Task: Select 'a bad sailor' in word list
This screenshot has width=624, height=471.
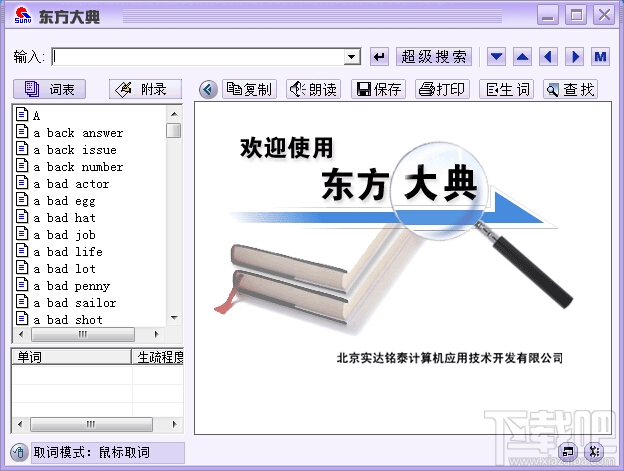Action: tap(74, 303)
